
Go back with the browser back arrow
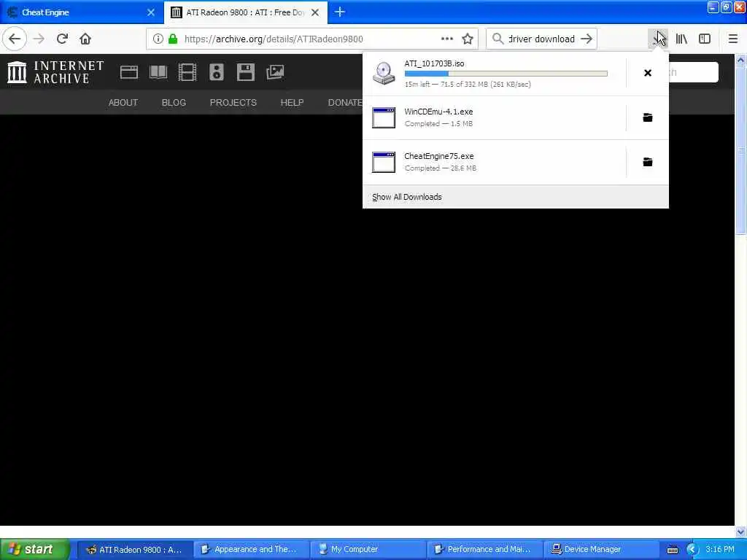point(15,39)
